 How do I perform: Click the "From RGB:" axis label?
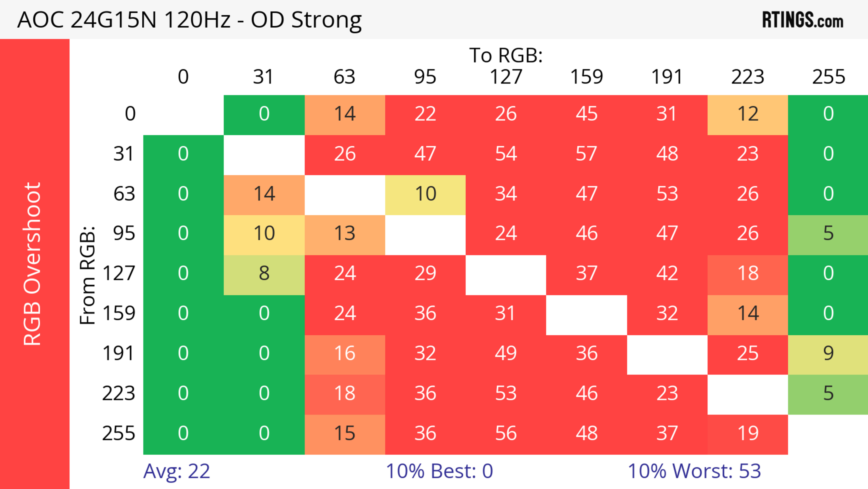click(x=88, y=275)
